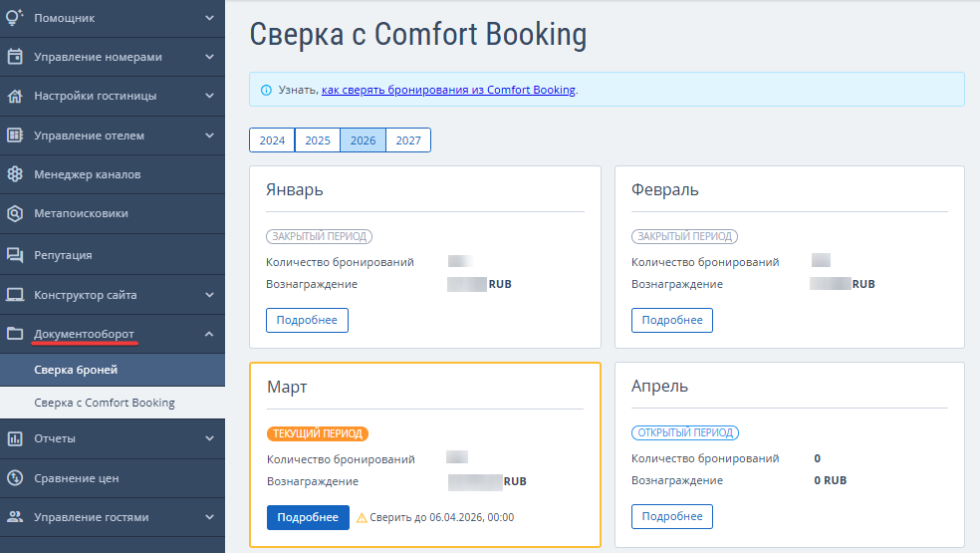
Task: Select the 2027 year tab
Action: pyautogui.click(x=408, y=140)
